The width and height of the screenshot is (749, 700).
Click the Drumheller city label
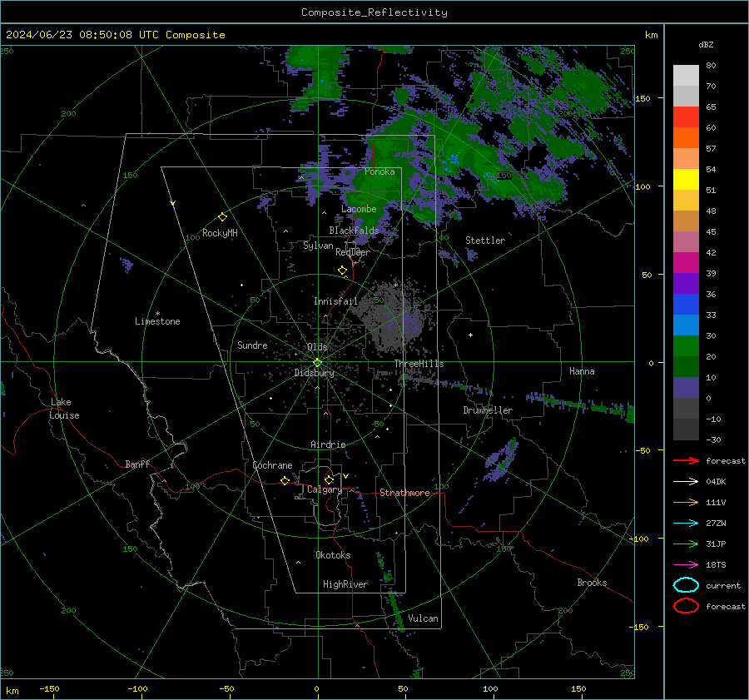488,410
